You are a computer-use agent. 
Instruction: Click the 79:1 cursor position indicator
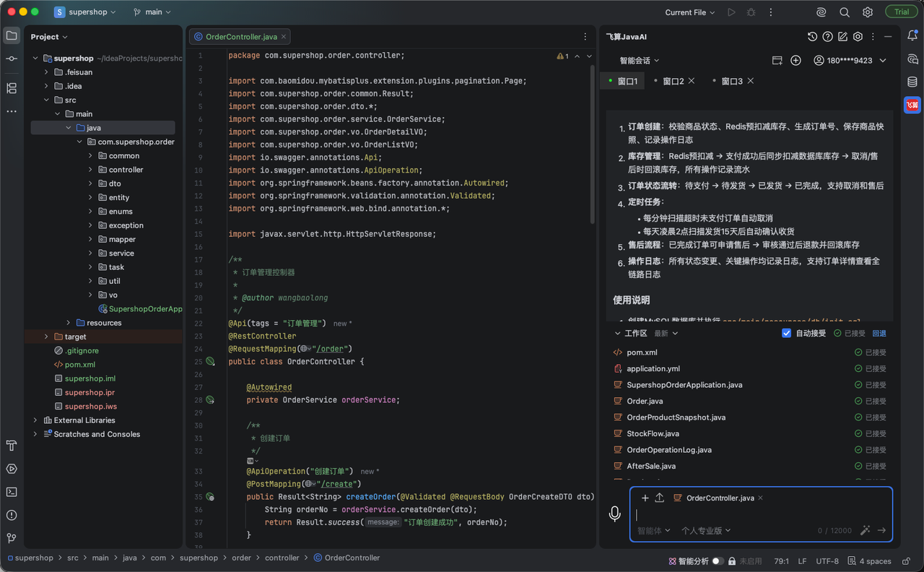click(781, 560)
